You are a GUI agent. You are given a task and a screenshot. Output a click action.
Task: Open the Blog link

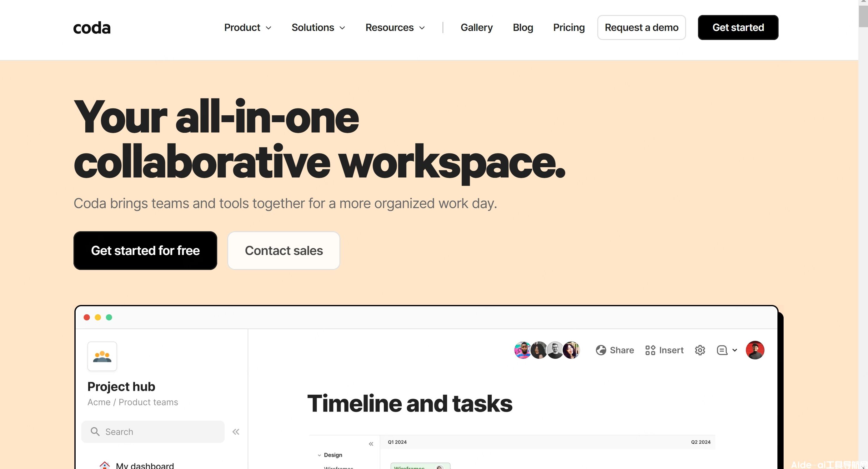(x=523, y=27)
